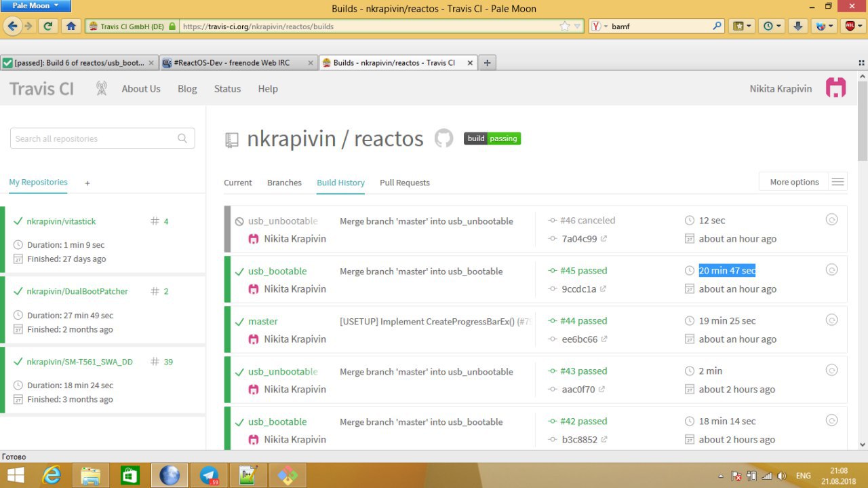This screenshot has width=868, height=488.
Task: Restart build #44 using its circular icon
Action: (831, 320)
